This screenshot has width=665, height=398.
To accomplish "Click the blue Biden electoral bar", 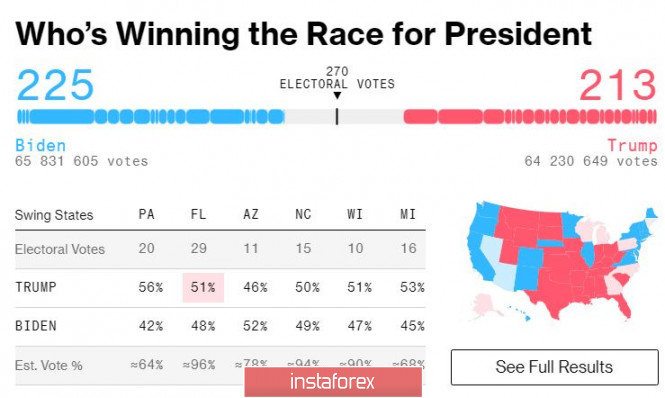I will click(151, 117).
